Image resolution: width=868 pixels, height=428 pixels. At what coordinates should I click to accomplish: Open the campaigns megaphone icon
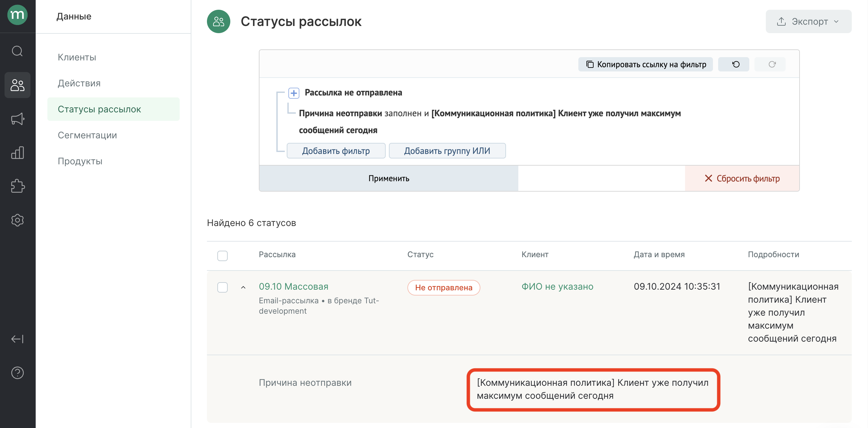[x=18, y=119]
